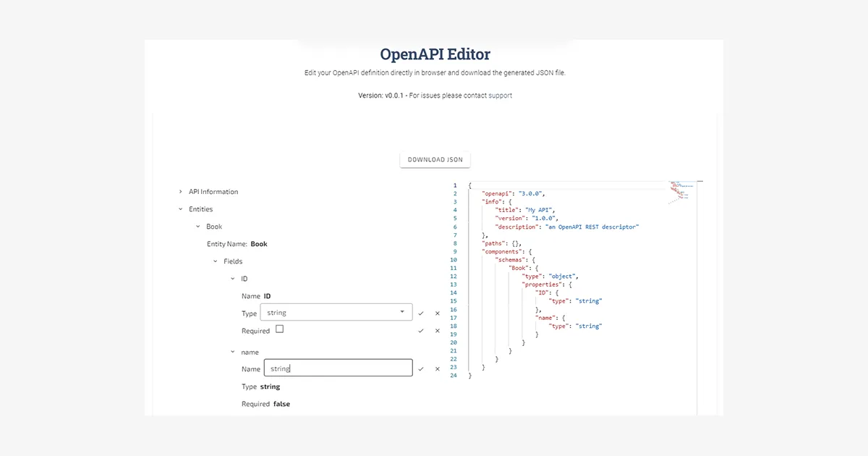The image size is (868, 456).
Task: Cancel the ID Type edit with X
Action: tap(437, 313)
